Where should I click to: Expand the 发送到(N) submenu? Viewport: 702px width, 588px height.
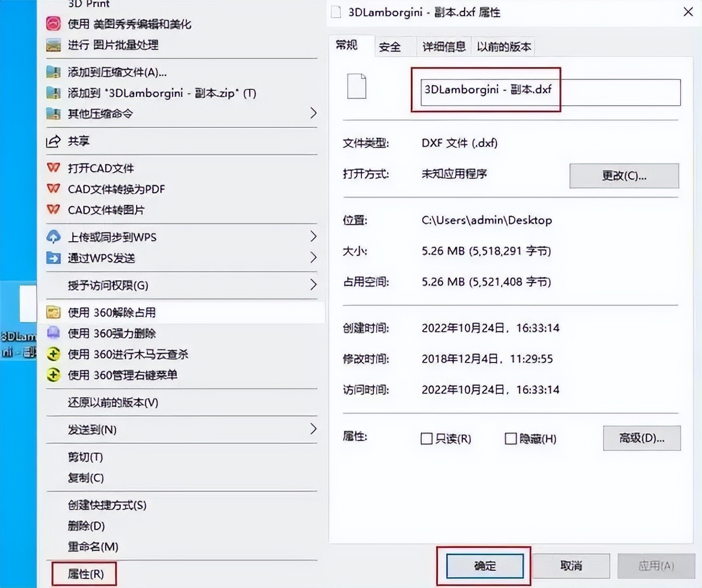click(x=313, y=429)
